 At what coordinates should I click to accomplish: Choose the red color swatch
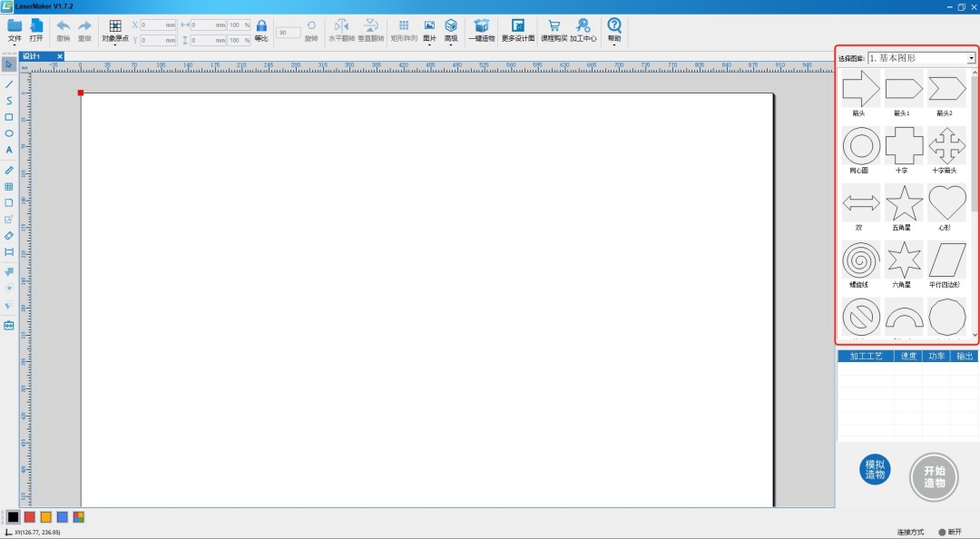[29, 517]
